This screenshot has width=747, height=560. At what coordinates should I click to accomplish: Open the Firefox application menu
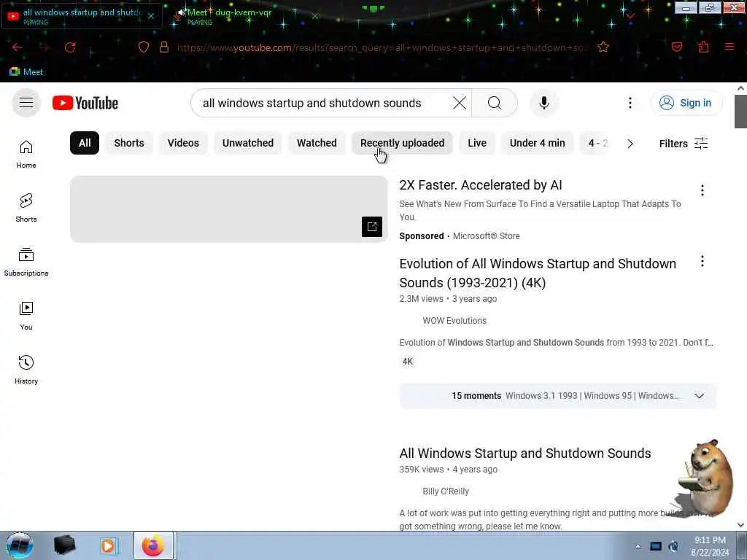click(x=729, y=47)
